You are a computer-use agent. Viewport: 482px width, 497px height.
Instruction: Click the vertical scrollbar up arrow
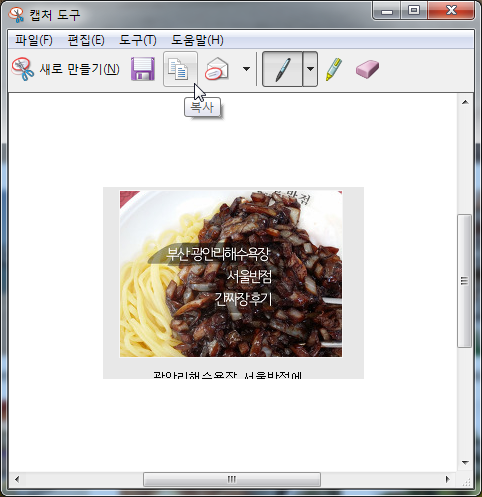[465, 102]
